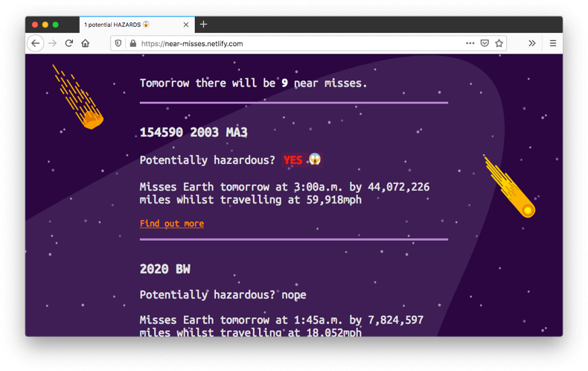588x371 pixels.
Task: Open page actions three-dot menu
Action: (470, 43)
